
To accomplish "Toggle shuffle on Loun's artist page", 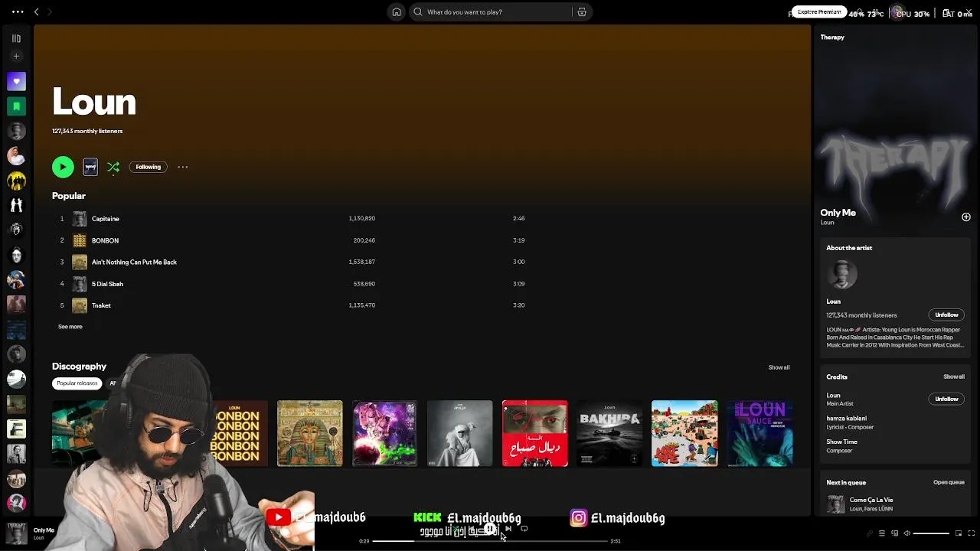I will coord(113,167).
